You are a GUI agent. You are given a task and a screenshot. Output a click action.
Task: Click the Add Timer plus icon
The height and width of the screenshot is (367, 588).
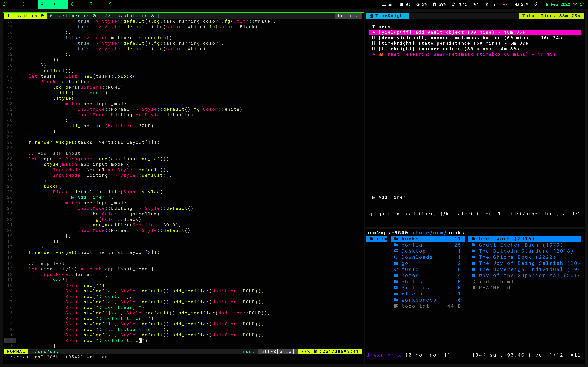[374, 197]
